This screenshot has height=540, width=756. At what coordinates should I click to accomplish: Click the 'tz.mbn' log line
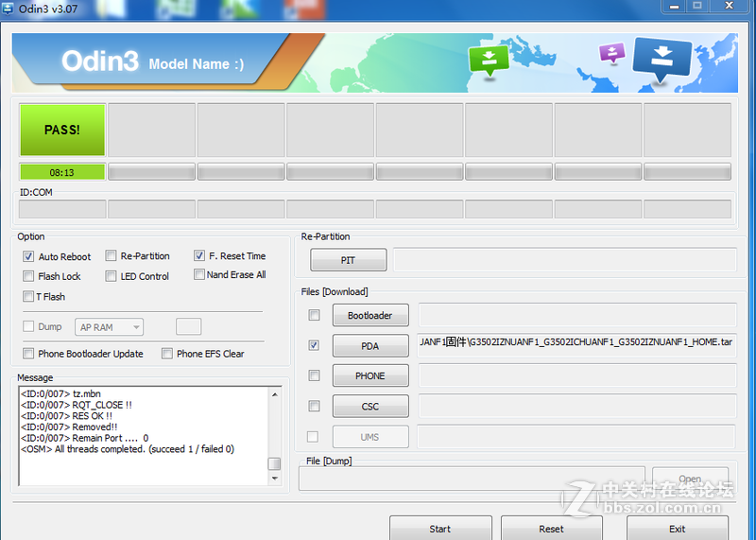tap(60, 393)
